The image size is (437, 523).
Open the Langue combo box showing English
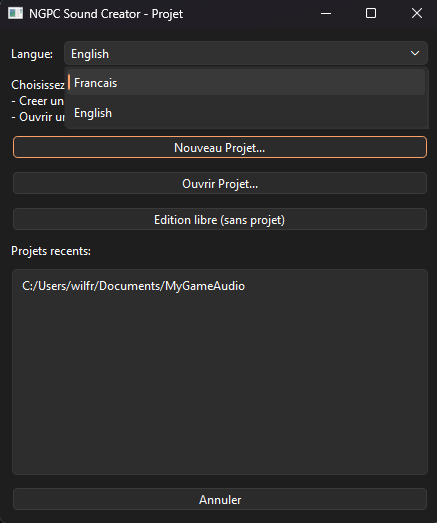point(246,53)
